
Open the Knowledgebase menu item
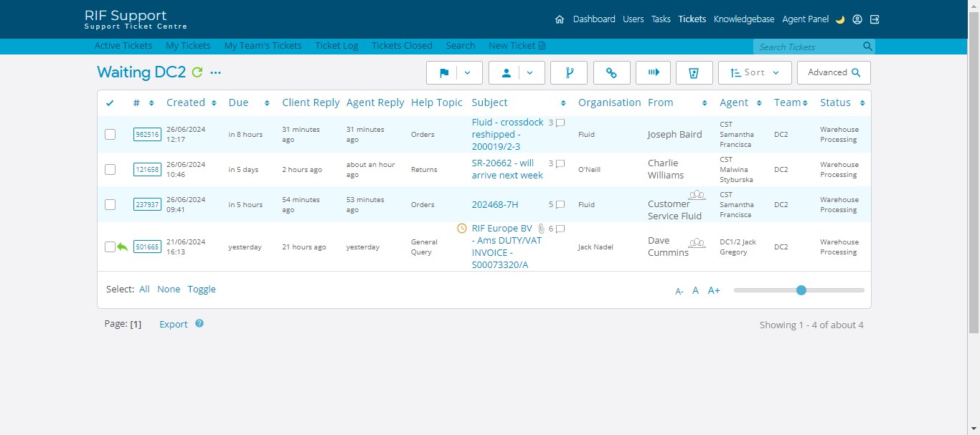tap(744, 19)
